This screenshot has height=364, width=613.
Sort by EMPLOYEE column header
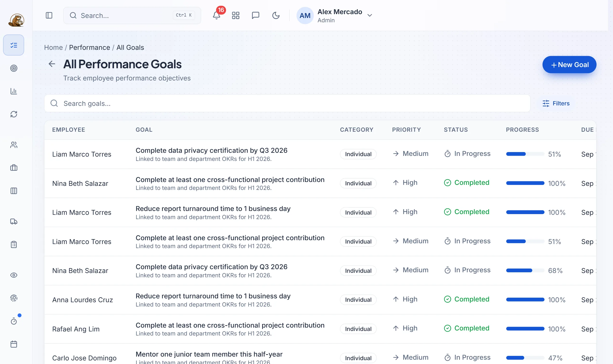pos(69,130)
